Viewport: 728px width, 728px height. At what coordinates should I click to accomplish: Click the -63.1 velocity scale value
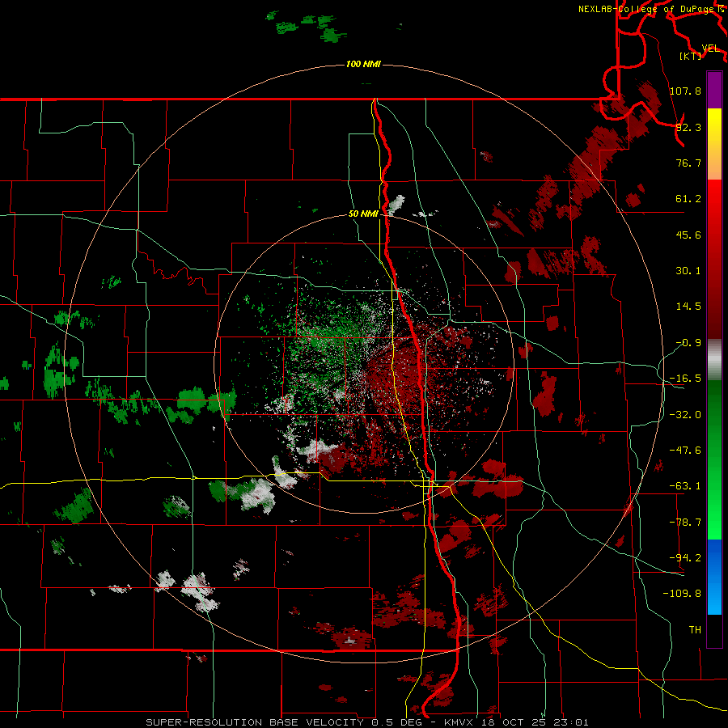[685, 486]
